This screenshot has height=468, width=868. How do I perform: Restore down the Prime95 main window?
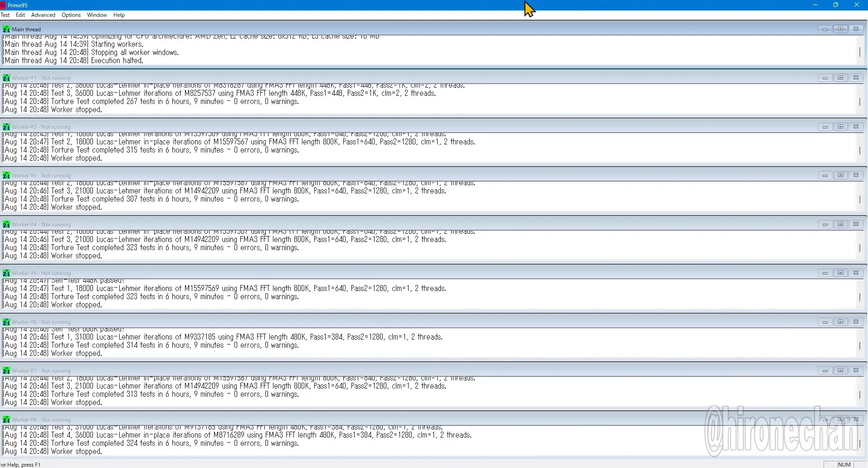836,5
